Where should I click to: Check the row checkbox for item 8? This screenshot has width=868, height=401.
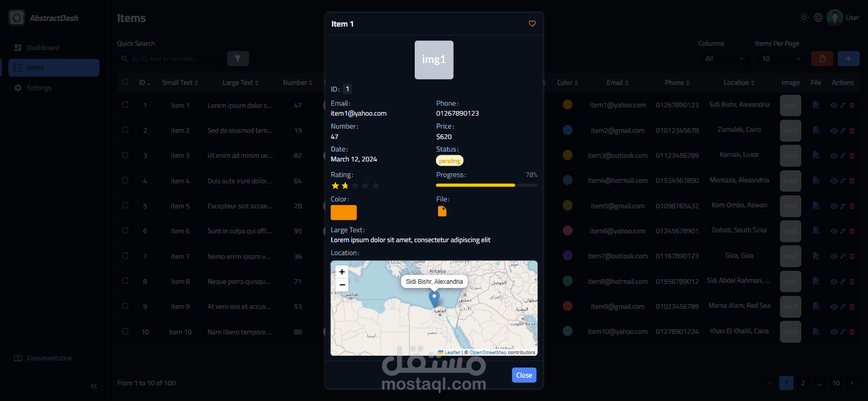click(125, 281)
